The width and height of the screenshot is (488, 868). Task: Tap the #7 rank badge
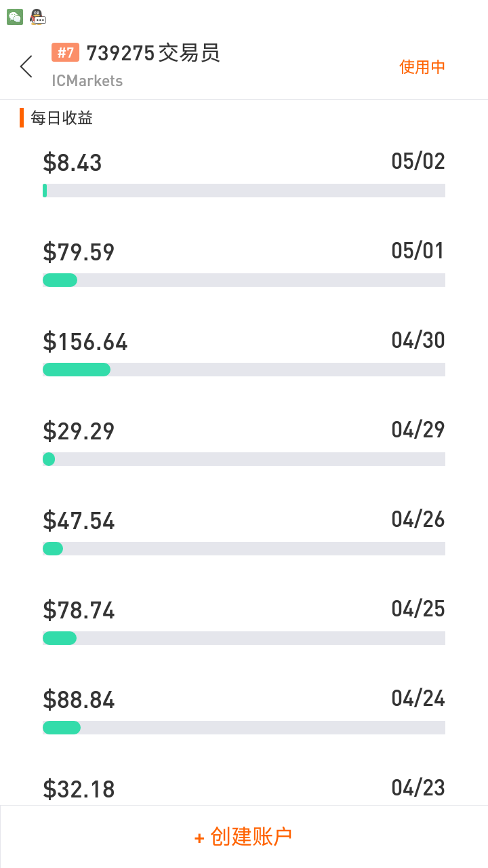click(x=66, y=53)
